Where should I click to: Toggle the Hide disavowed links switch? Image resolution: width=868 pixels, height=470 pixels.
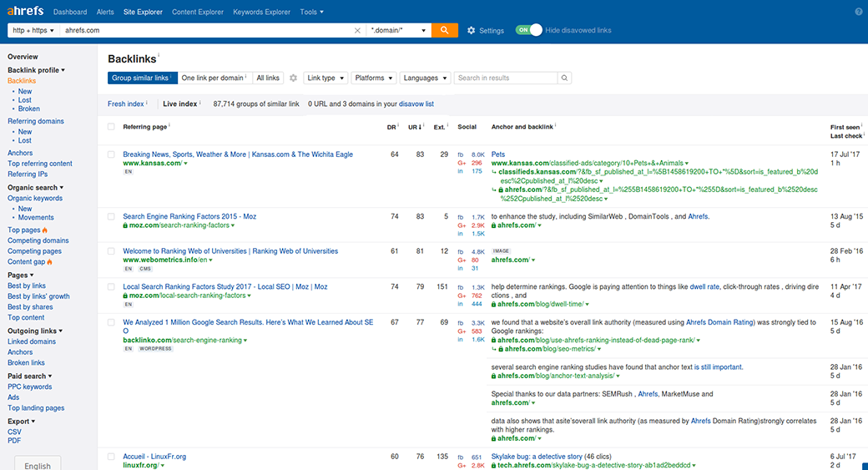[x=528, y=30]
